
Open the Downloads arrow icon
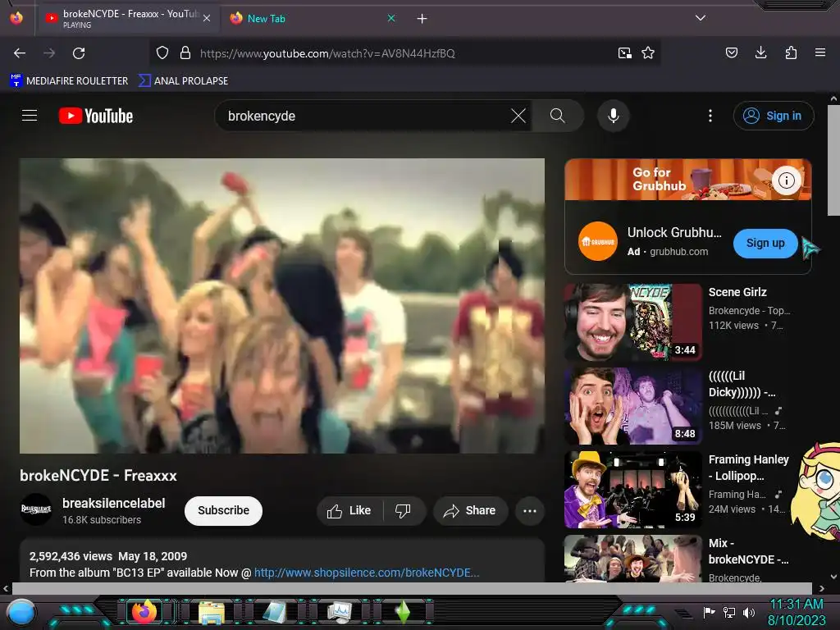[760, 52]
